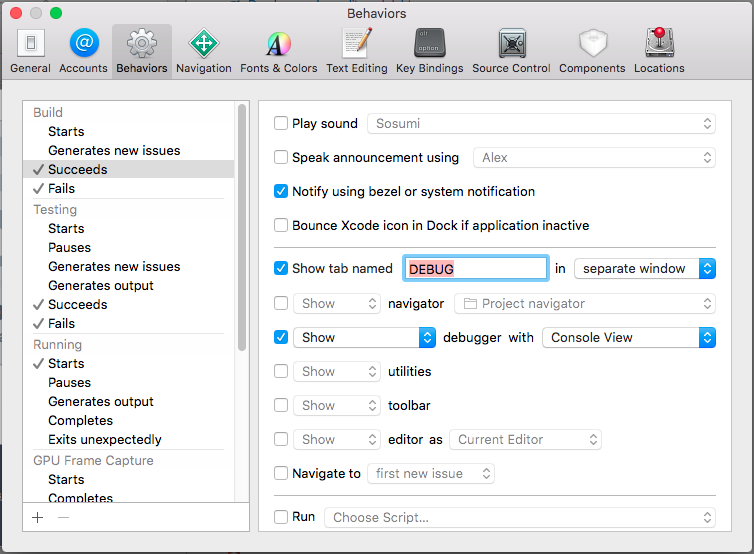Open the Console View debugger dropdown
Screen dimensions: 754x554
(628, 337)
